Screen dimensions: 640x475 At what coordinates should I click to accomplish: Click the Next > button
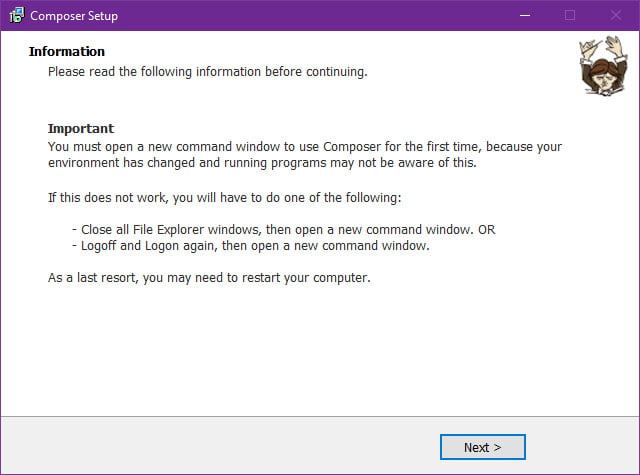tap(482, 447)
